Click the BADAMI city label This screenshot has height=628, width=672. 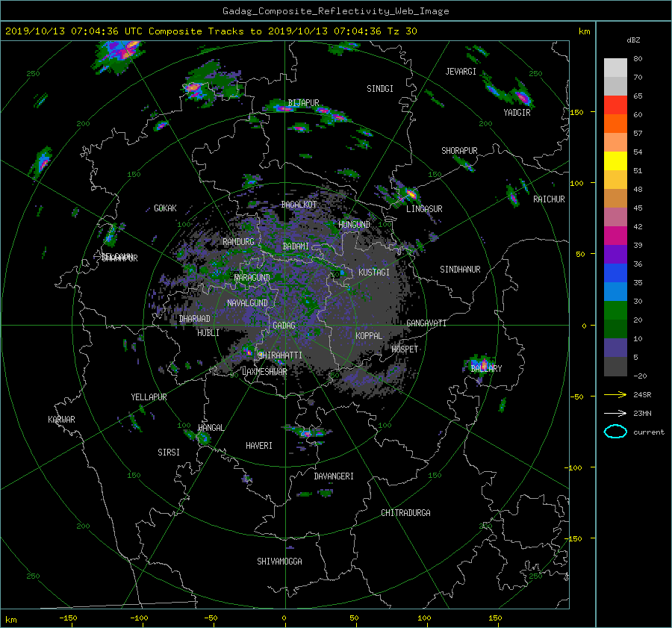pyautogui.click(x=296, y=246)
